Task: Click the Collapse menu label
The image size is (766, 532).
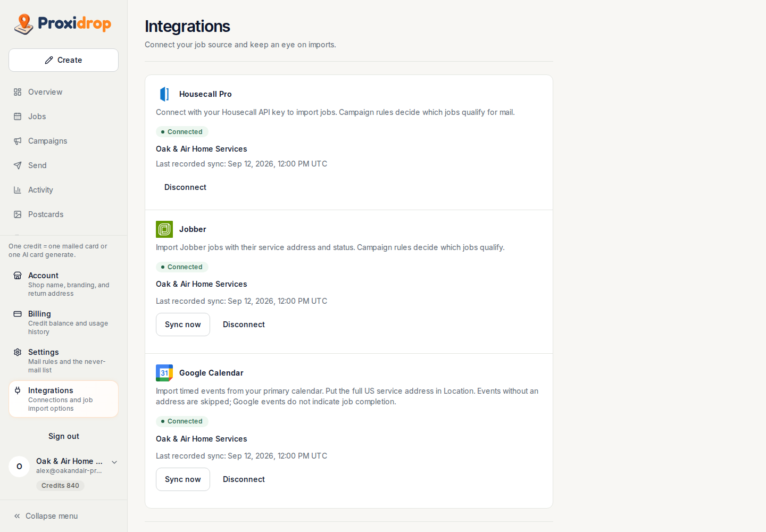Action: pyautogui.click(x=52, y=516)
